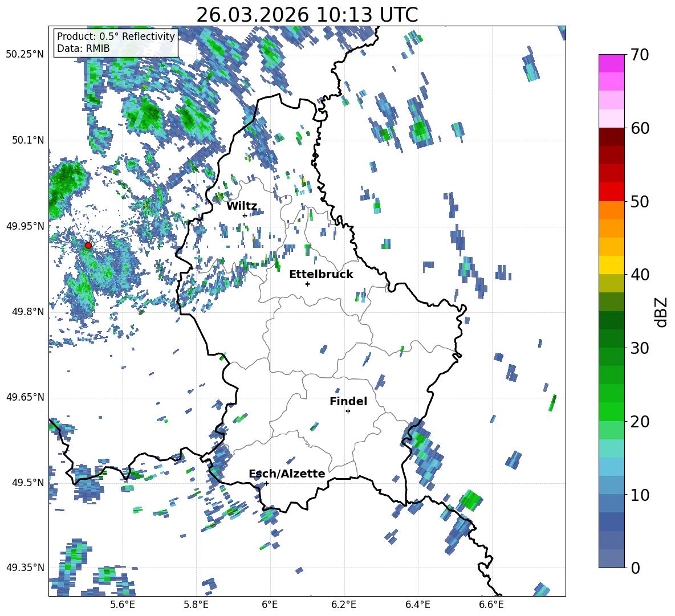The image size is (675, 616).
Task: Click the 49.8°N latitude label
Action: (28, 312)
